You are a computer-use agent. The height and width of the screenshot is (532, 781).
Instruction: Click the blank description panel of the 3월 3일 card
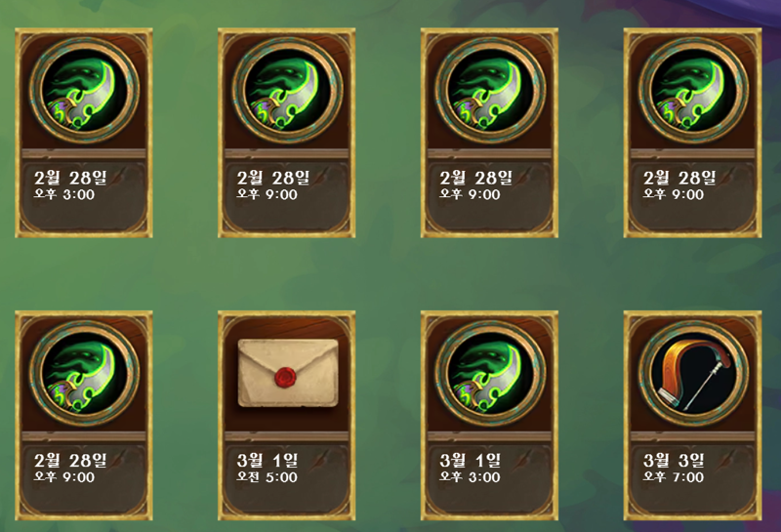692,498
